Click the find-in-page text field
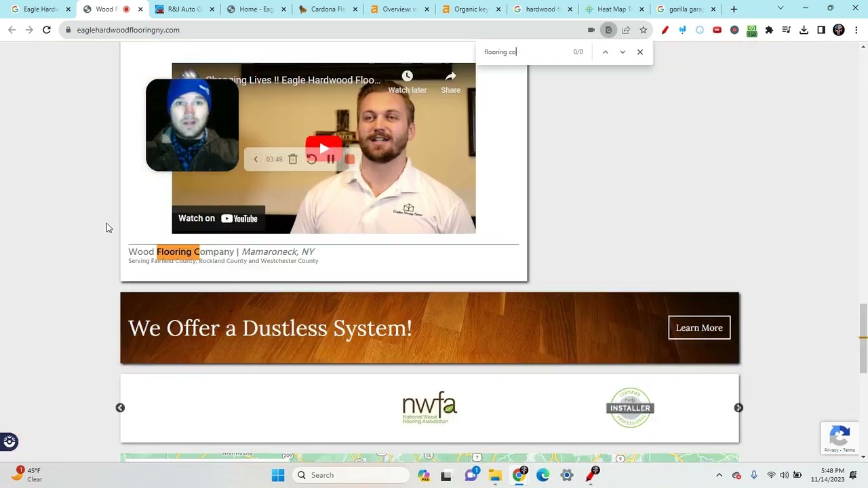Screen dimensions: 868x488 [525, 52]
